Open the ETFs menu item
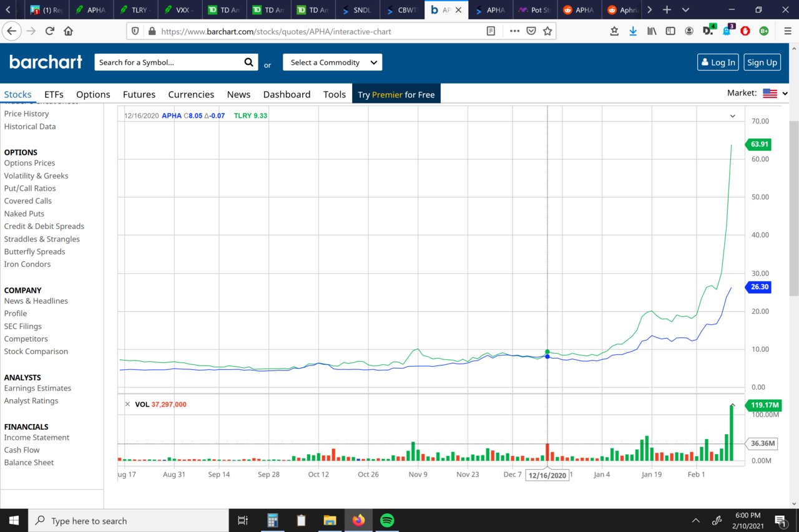The height and width of the screenshot is (532, 799). coord(54,94)
